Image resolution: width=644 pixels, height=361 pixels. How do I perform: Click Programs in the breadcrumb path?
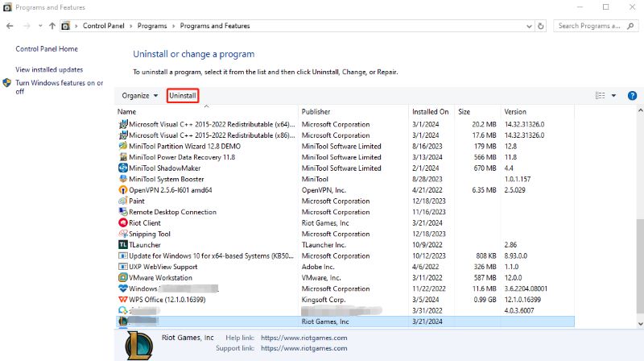click(x=152, y=26)
